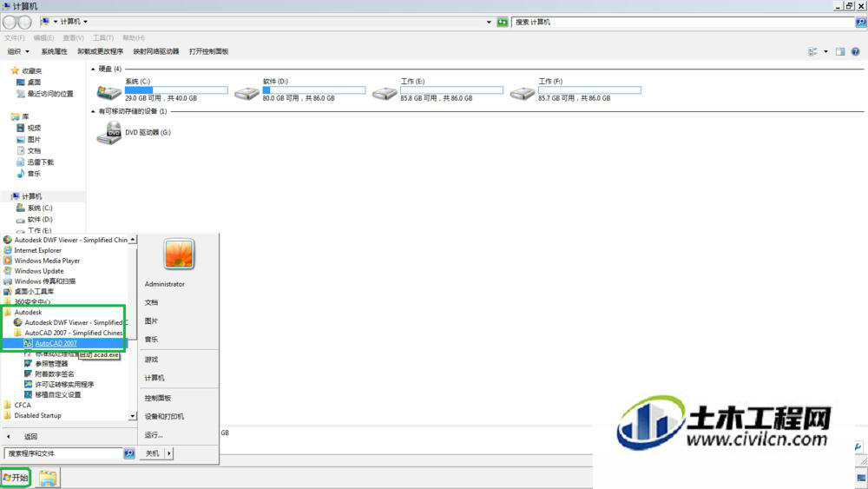
Task: Click 打开控制面板 in the toolbar
Action: click(208, 51)
